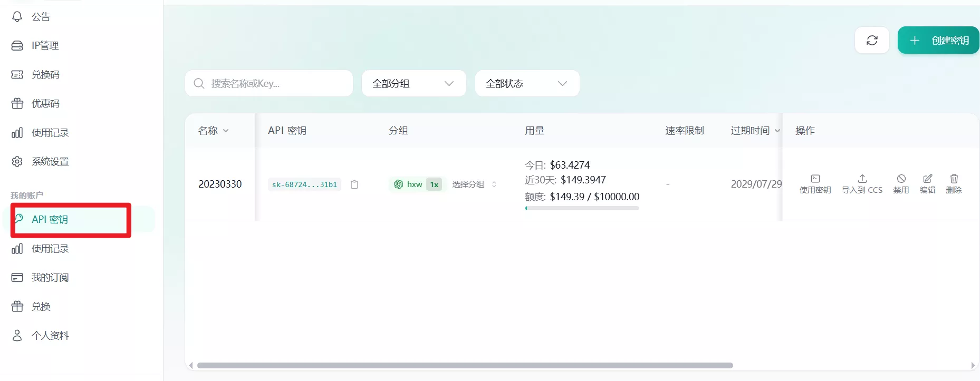Screen dimensions: 980x381
Task: Click the gift icon beside 优惠码
Action: pyautogui.click(x=17, y=104)
